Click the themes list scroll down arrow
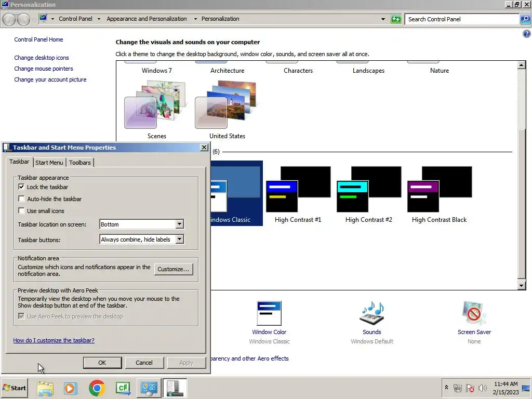 [522, 285]
